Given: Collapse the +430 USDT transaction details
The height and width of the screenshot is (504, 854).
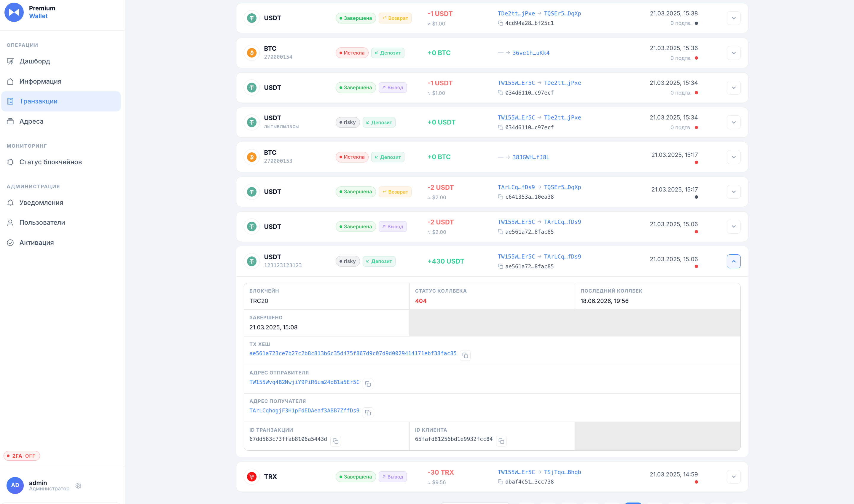Looking at the screenshot, I should 733,261.
